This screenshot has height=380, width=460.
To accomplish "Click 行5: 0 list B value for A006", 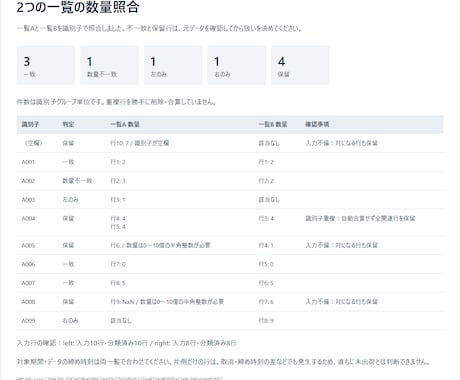I will (266, 264).
